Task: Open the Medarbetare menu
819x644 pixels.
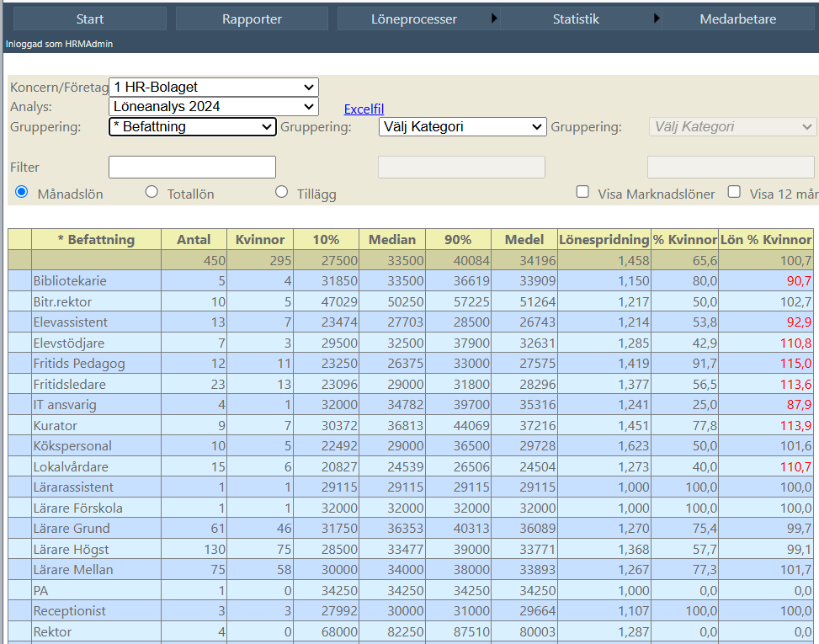Action: click(737, 19)
